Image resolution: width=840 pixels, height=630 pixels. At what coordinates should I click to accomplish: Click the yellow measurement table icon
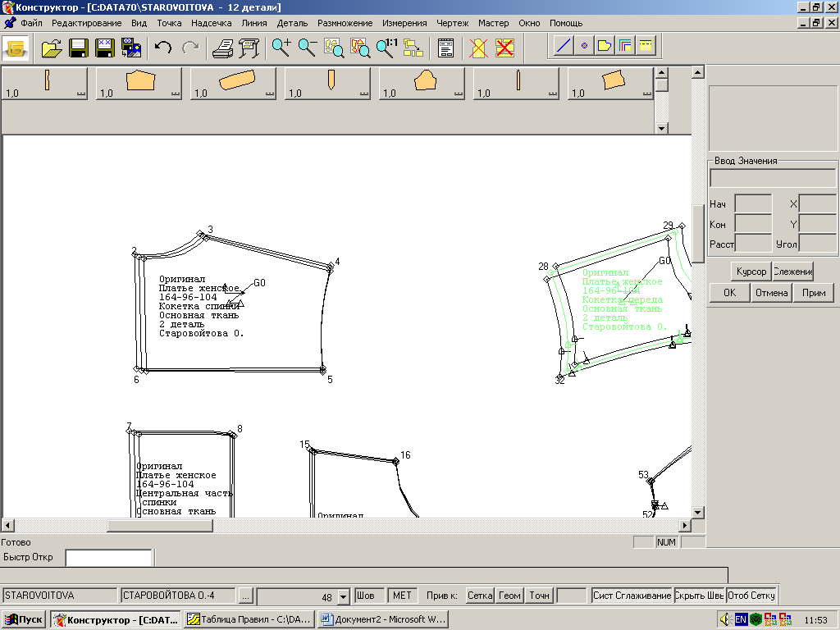(646, 46)
